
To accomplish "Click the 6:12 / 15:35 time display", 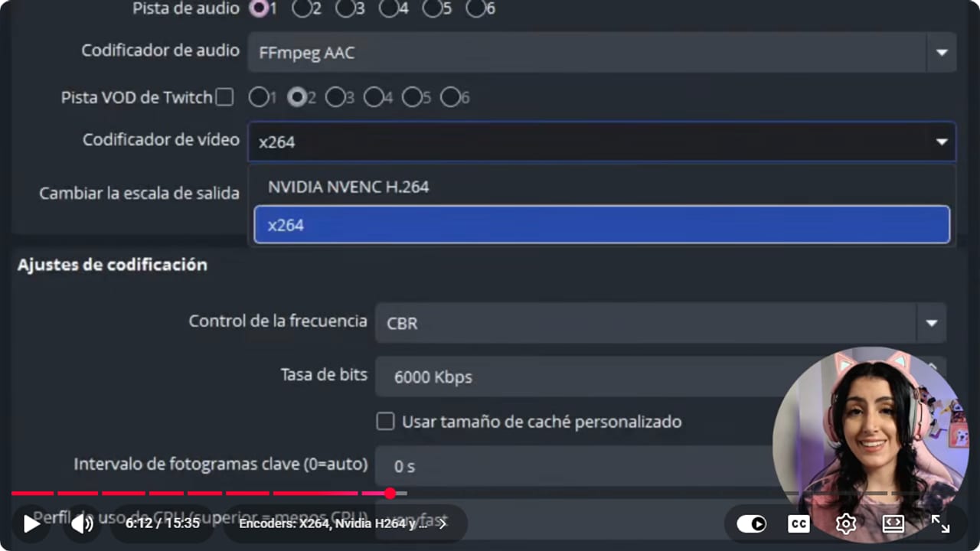I will pyautogui.click(x=162, y=524).
